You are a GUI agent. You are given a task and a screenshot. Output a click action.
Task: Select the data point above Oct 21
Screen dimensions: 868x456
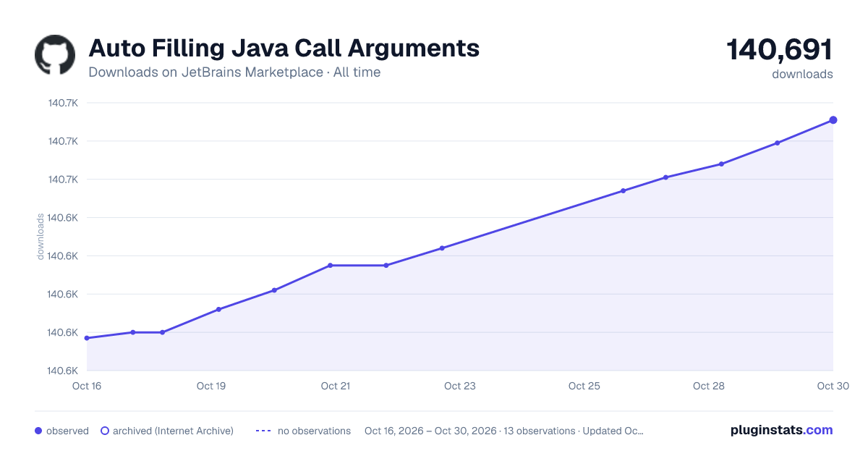click(330, 266)
